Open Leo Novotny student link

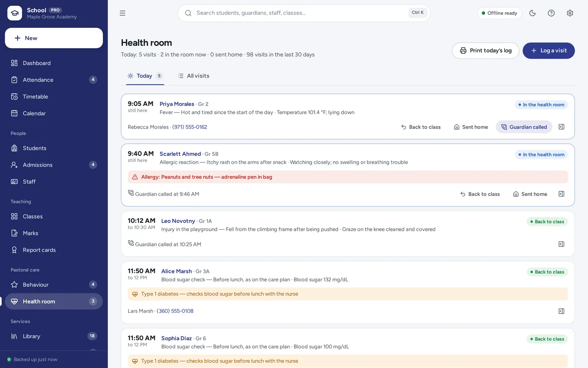178,221
